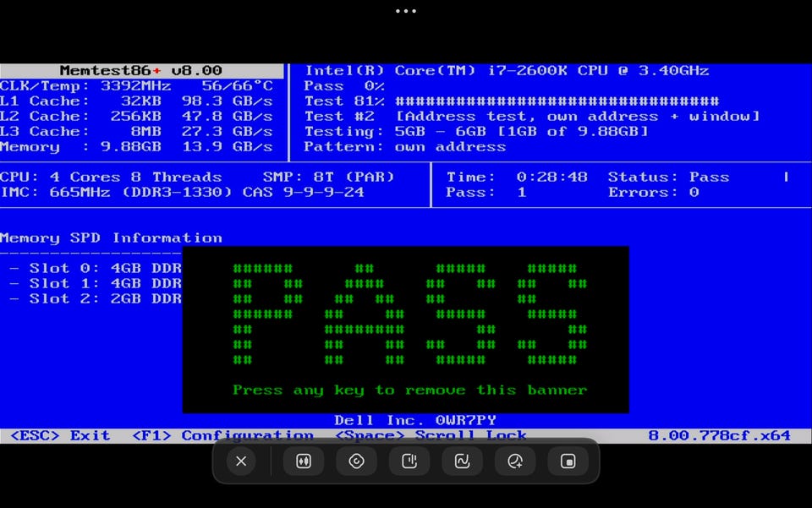This screenshot has width=812, height=508.
Task: Click the 'SMP: 8T (PAR)' text
Action: (x=328, y=177)
